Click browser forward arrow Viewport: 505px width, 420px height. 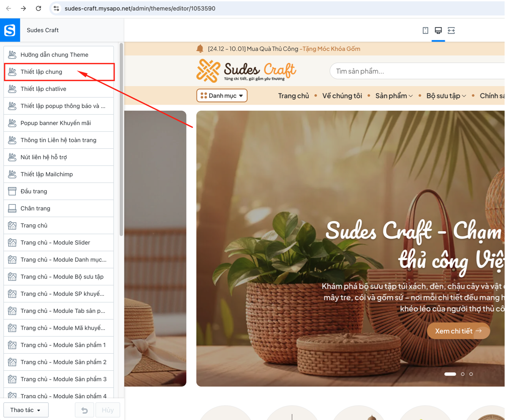tap(23, 8)
